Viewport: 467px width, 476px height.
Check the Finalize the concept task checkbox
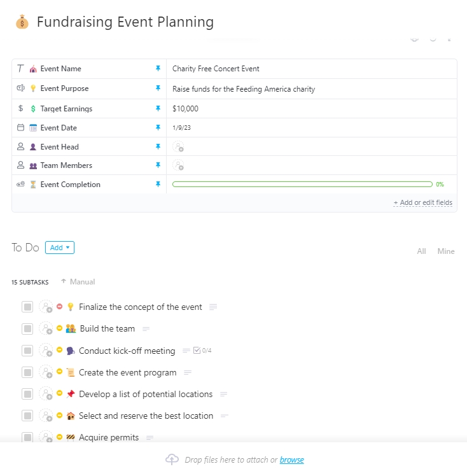(x=27, y=307)
